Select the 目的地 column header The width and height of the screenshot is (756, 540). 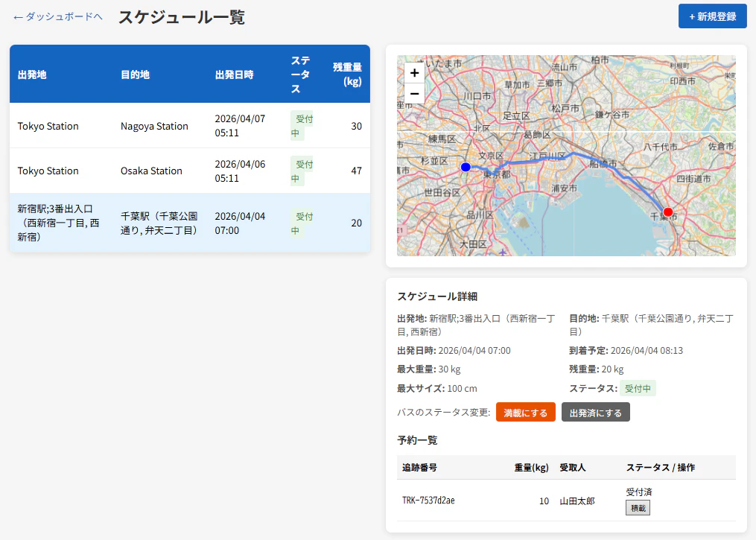(x=135, y=74)
